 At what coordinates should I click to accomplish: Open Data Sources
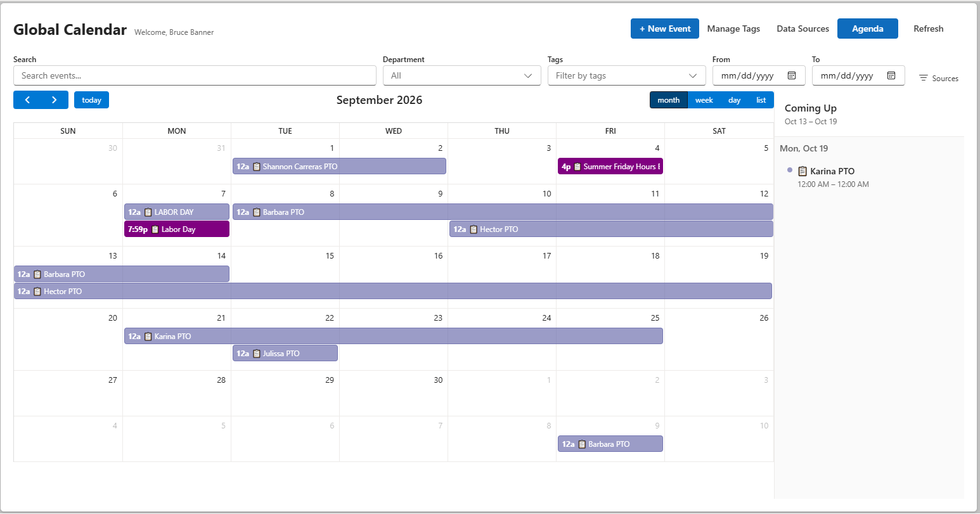[x=803, y=29]
